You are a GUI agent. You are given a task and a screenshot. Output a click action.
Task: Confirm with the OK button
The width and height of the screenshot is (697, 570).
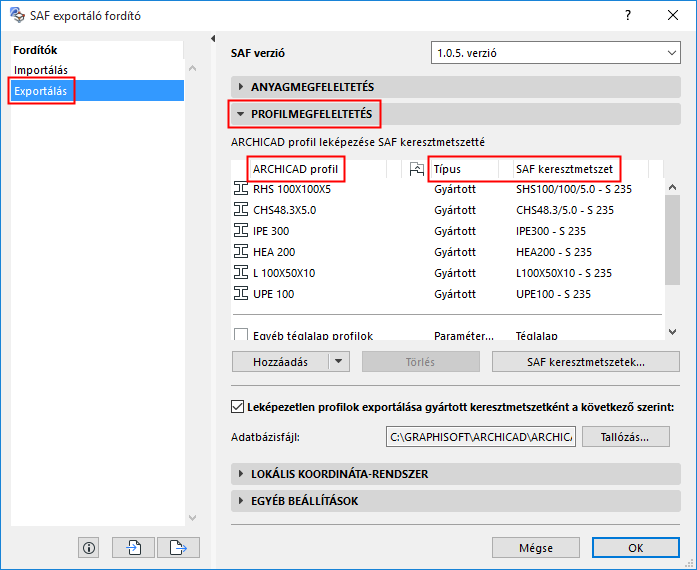(x=636, y=548)
